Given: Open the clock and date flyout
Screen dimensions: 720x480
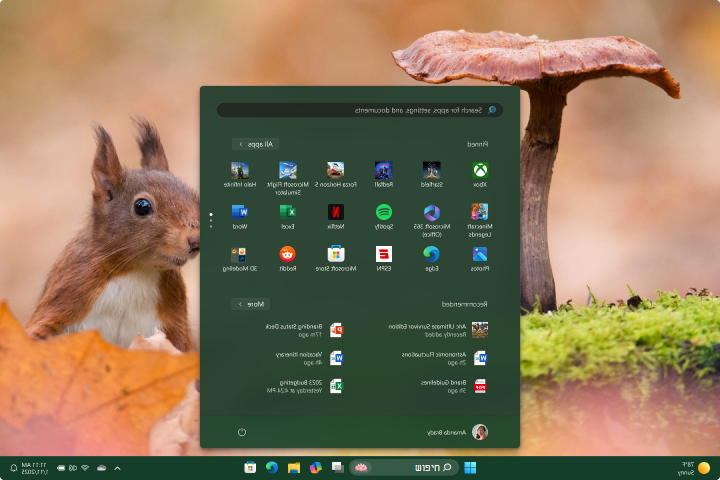Looking at the screenshot, I should click(x=34, y=468).
